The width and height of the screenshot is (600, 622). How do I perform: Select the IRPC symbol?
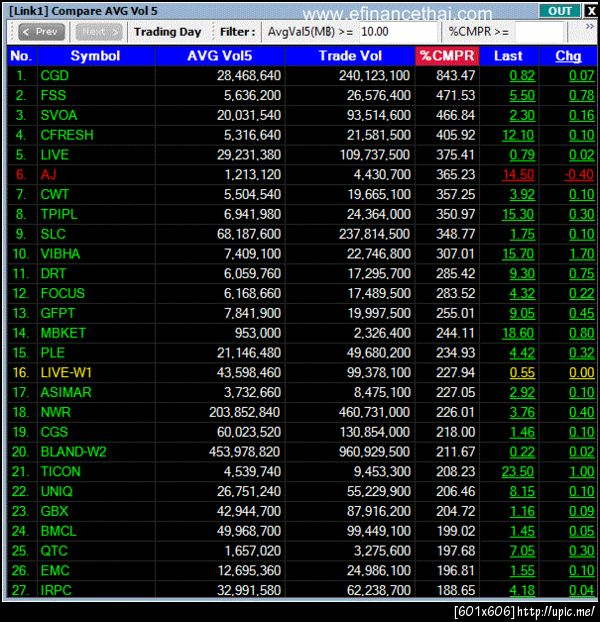point(56,590)
